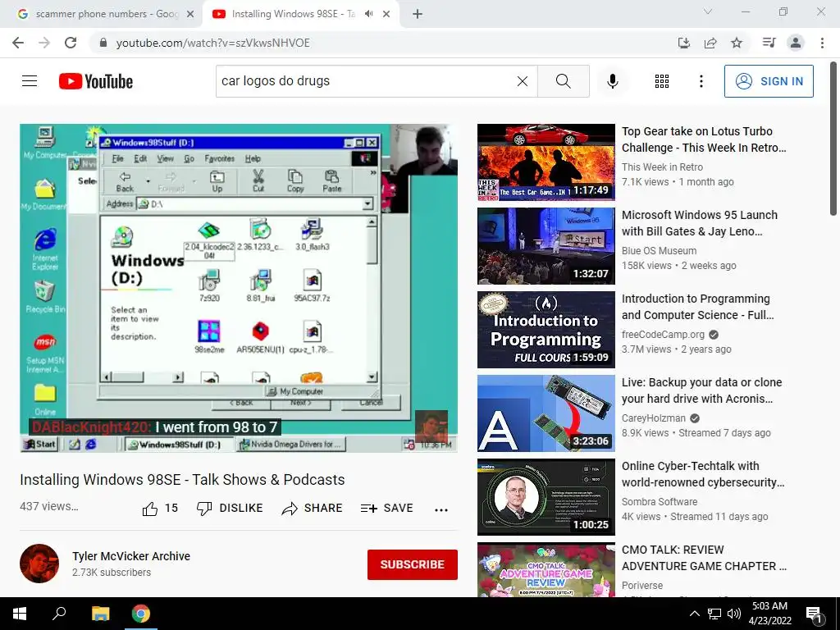840x630 pixels.
Task: Open a new tab
Action: tap(418, 15)
